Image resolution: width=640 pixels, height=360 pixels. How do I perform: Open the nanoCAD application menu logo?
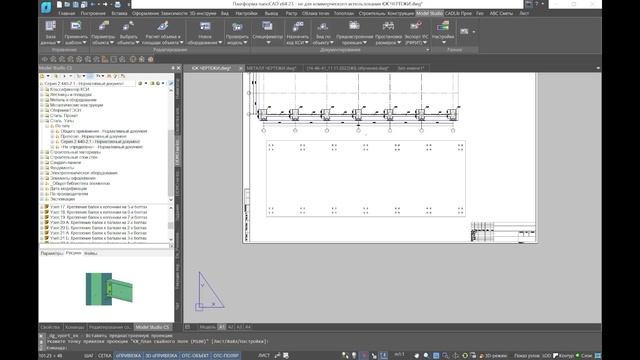(x=46, y=7)
